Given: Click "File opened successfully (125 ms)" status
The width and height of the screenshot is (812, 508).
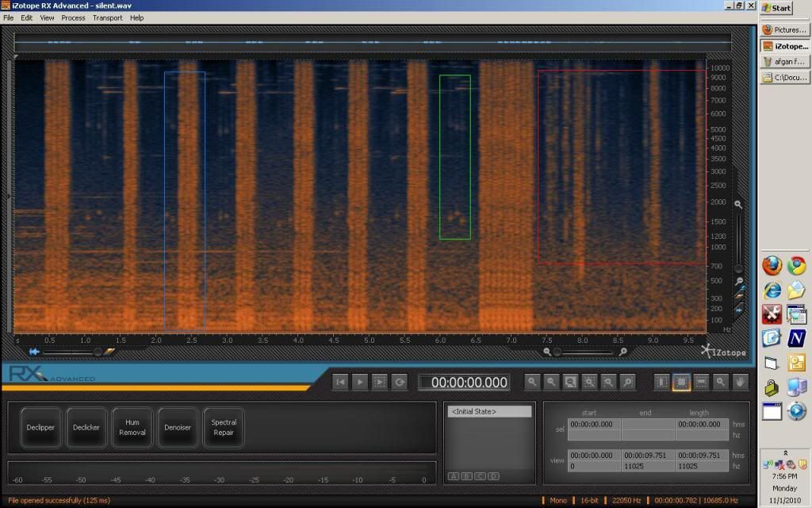Looking at the screenshot, I should point(59,501).
